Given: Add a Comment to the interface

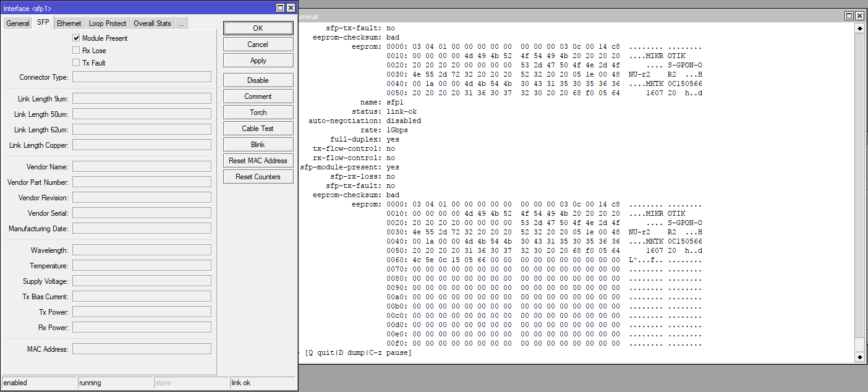Looking at the screenshot, I should [x=258, y=96].
